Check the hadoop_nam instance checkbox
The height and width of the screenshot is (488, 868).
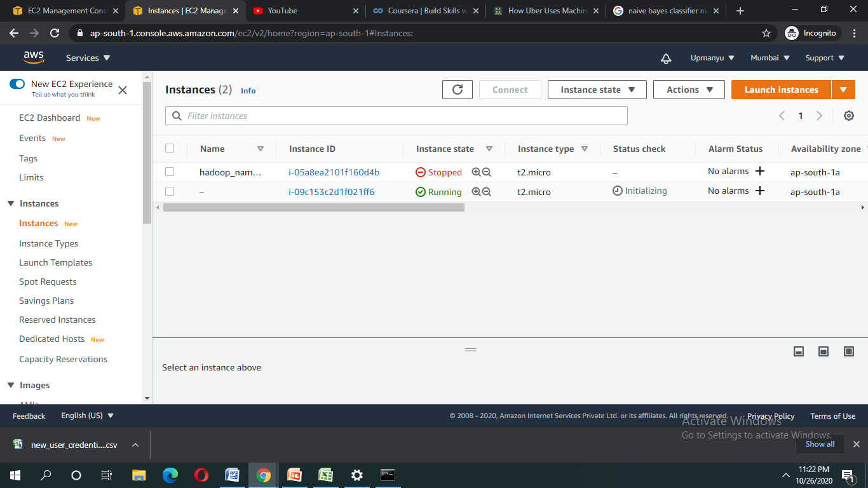click(170, 172)
